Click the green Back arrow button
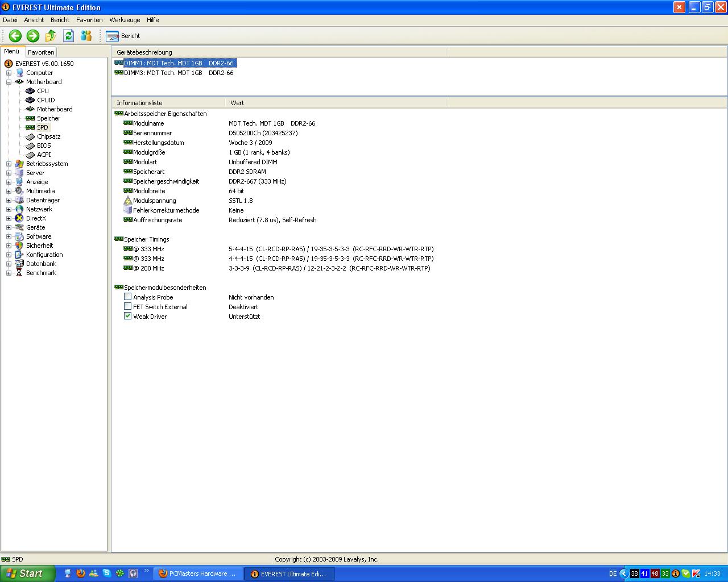Viewport: 728px width, 582px height. 15,36
